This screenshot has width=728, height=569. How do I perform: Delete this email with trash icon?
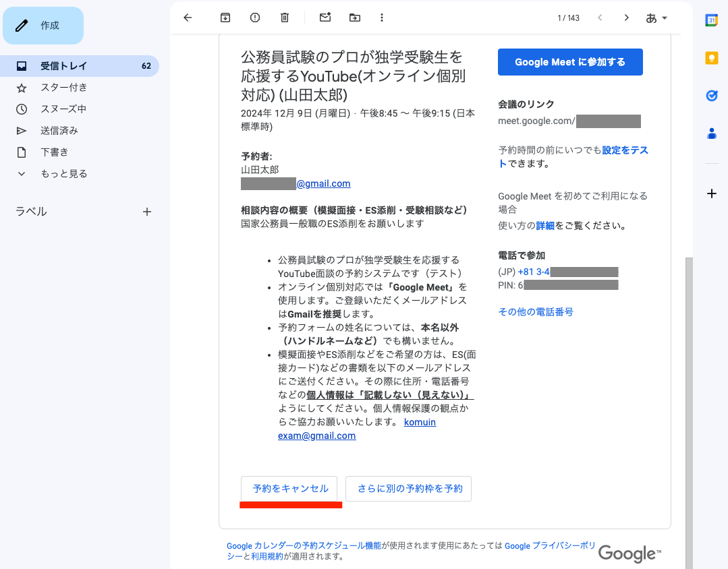[x=285, y=18]
